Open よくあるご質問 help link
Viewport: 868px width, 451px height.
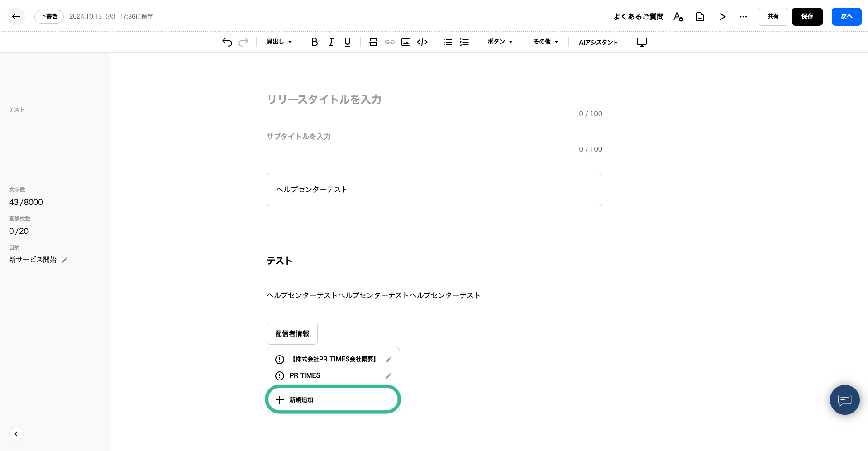tap(638, 17)
